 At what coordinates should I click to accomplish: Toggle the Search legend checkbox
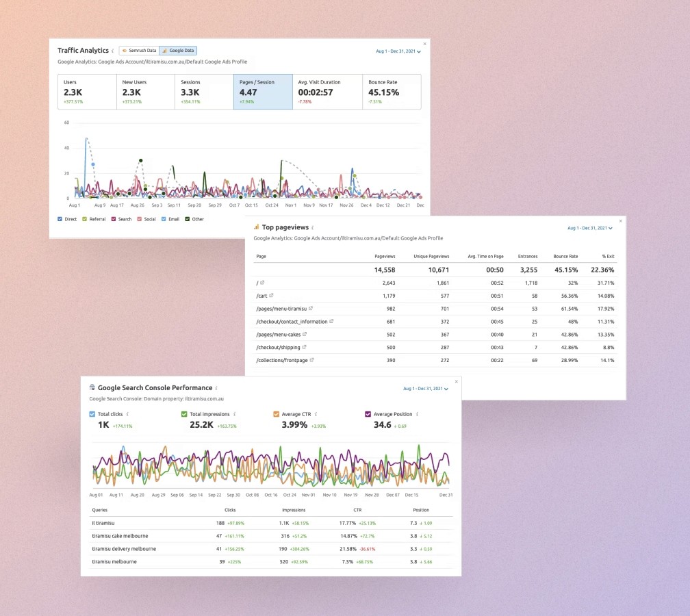(114, 219)
